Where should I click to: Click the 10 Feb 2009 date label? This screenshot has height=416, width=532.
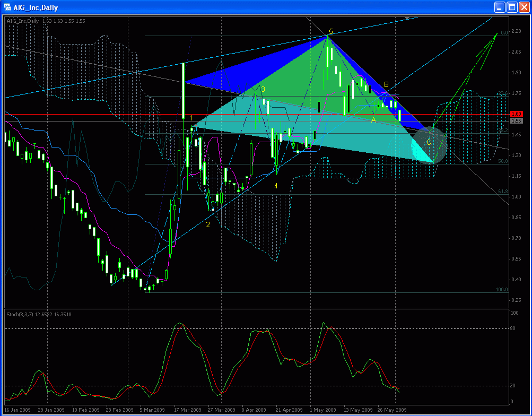(x=86, y=410)
